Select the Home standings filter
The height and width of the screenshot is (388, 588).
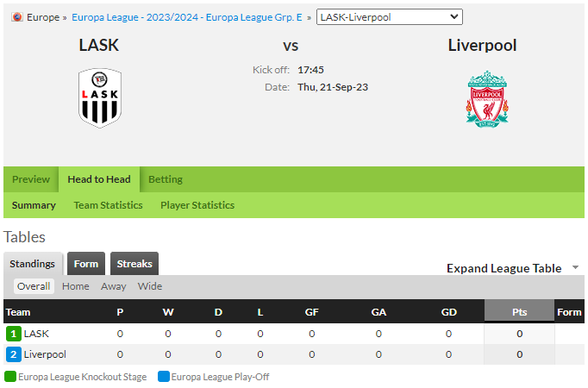(75, 286)
